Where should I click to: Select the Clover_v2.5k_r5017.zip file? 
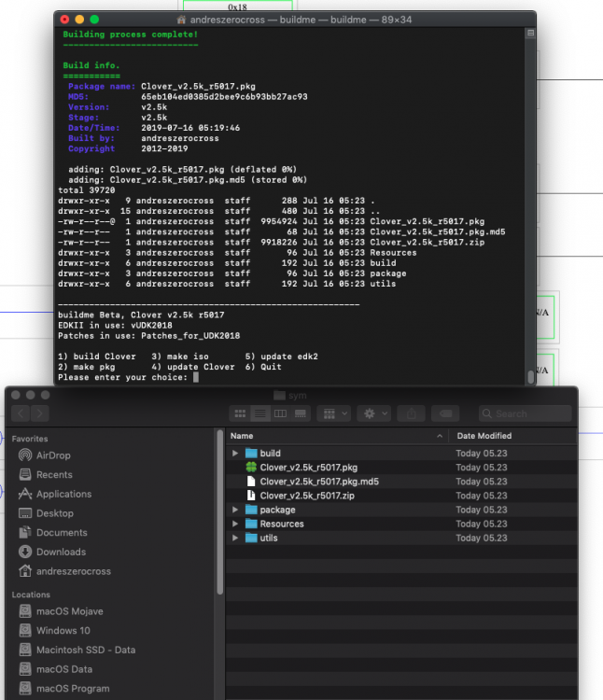coord(401,496)
